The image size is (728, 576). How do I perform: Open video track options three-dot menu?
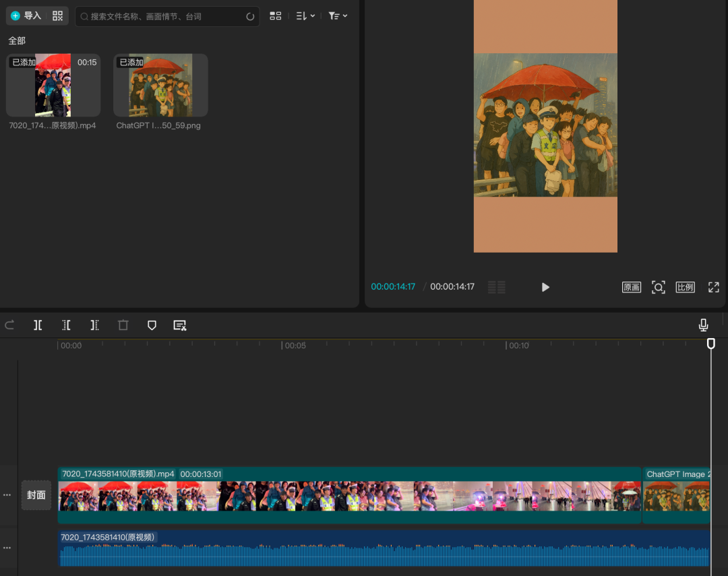pyautogui.click(x=7, y=495)
